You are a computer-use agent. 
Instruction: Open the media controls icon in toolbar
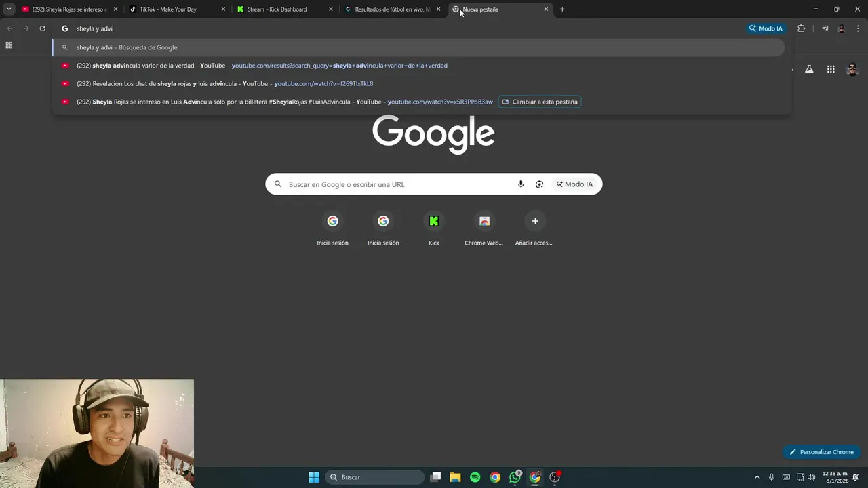tap(825, 28)
